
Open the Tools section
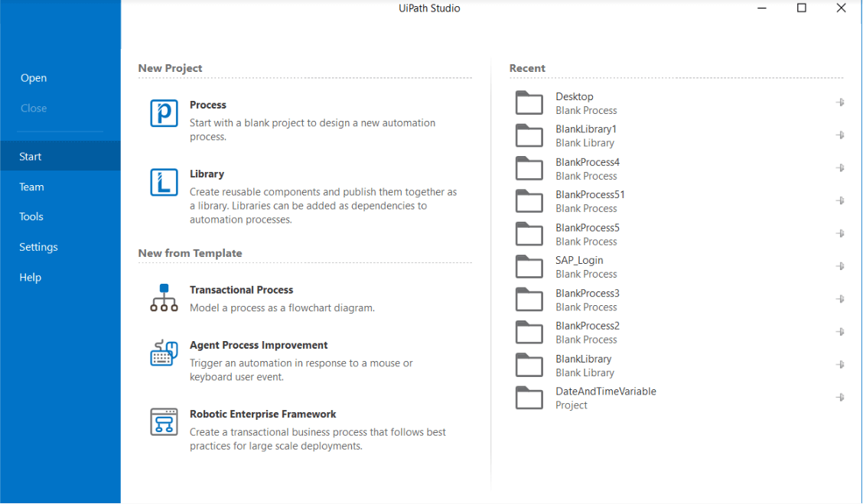(31, 216)
